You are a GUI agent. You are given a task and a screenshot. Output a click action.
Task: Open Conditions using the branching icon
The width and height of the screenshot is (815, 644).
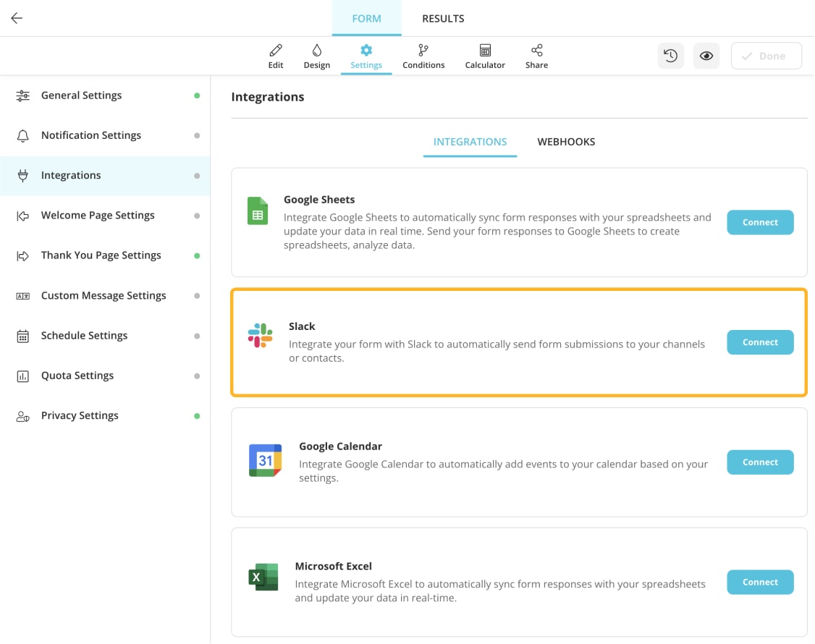(x=423, y=56)
